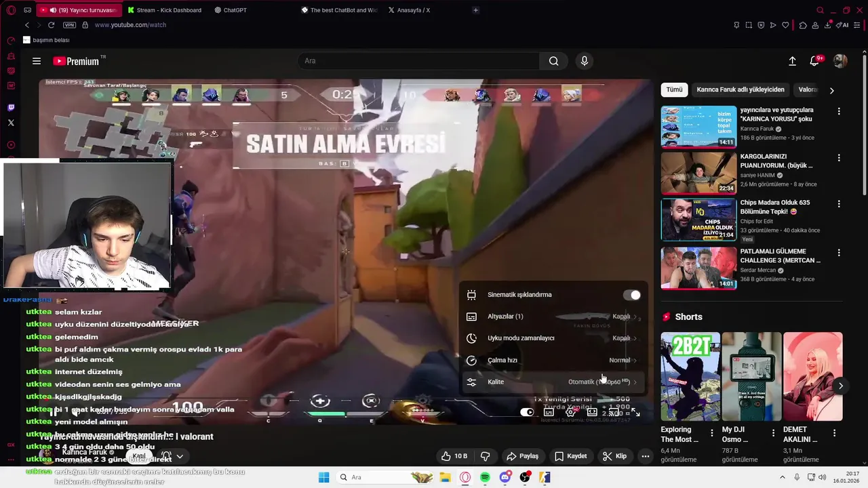Viewport: 868px width, 488px height.
Task: Show next Shorts with right arrow
Action: [840, 386]
